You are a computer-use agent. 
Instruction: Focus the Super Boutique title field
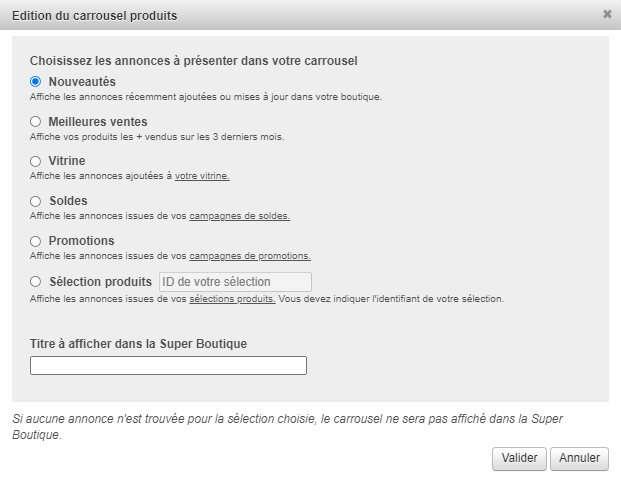pyautogui.click(x=168, y=366)
